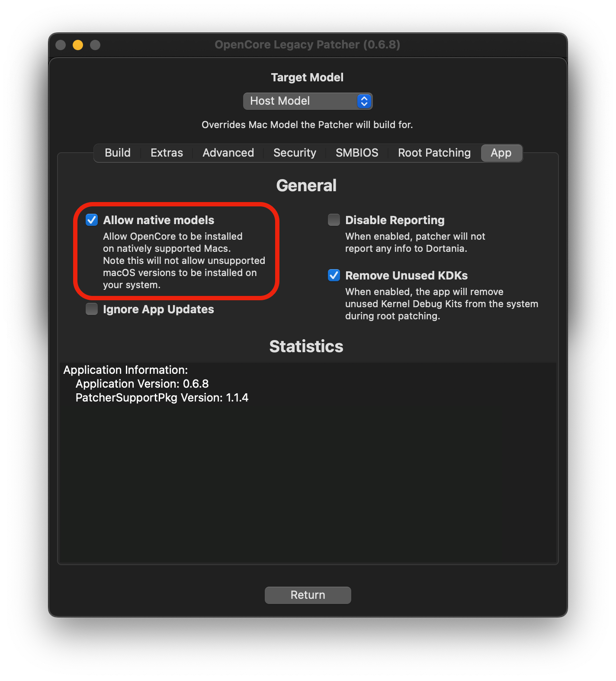The image size is (616, 681).
Task: Select the Security tab
Action: [x=295, y=153]
